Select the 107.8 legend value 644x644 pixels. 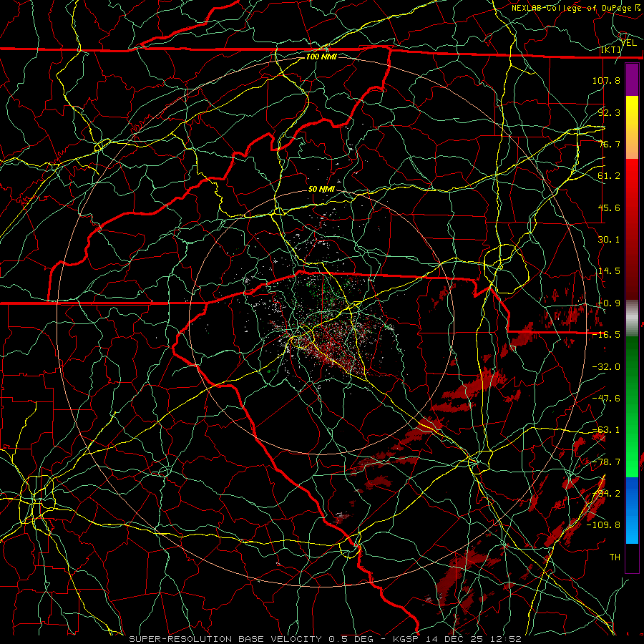click(x=606, y=80)
